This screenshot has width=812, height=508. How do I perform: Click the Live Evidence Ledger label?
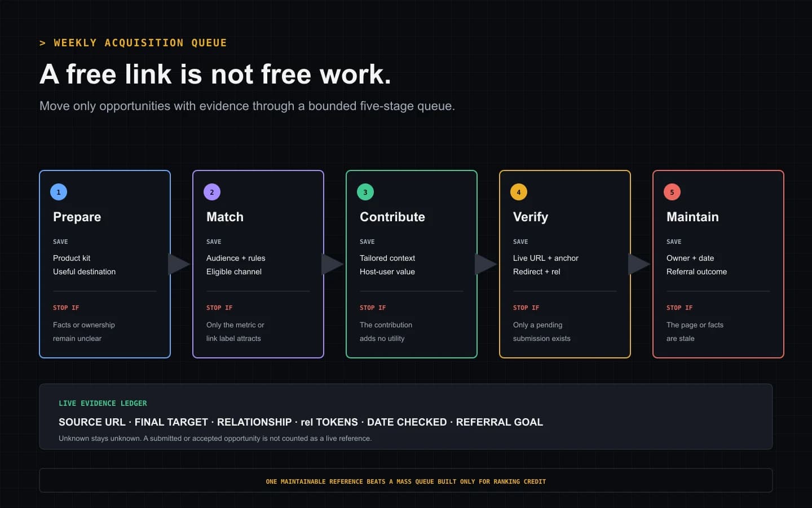coord(103,403)
